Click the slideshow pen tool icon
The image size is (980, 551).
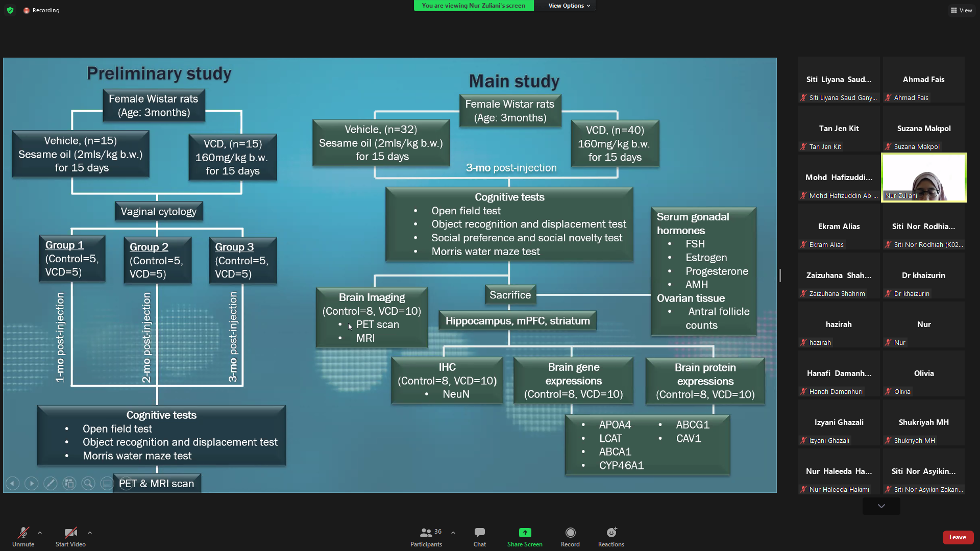[x=50, y=483]
